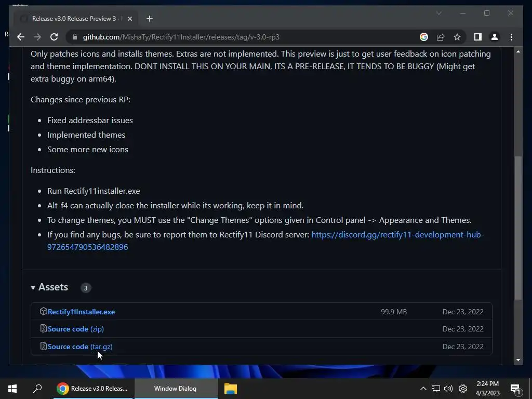The width and height of the screenshot is (532, 399).
Task: Download Source code (tar.gz)
Action: [x=80, y=347]
